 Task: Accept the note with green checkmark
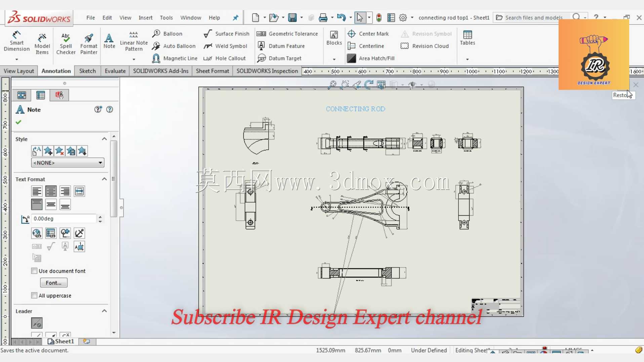18,122
